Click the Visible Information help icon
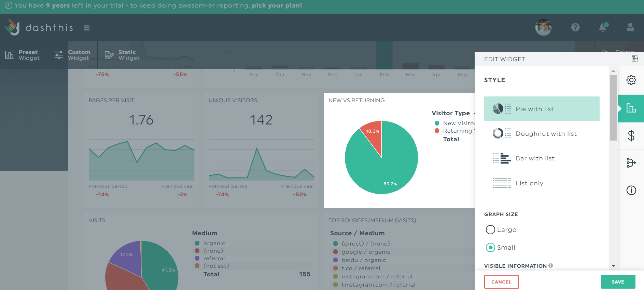 point(551,266)
